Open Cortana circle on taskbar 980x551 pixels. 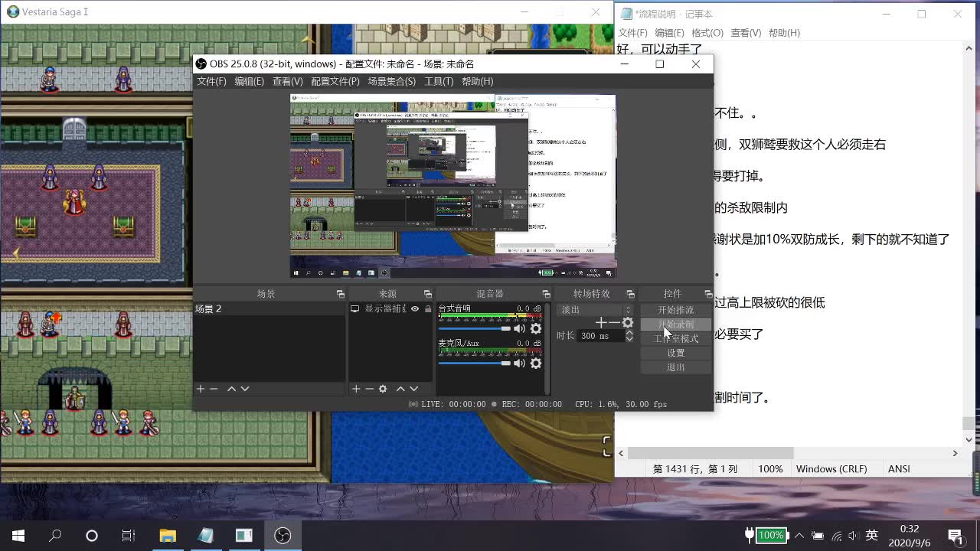coord(92,536)
